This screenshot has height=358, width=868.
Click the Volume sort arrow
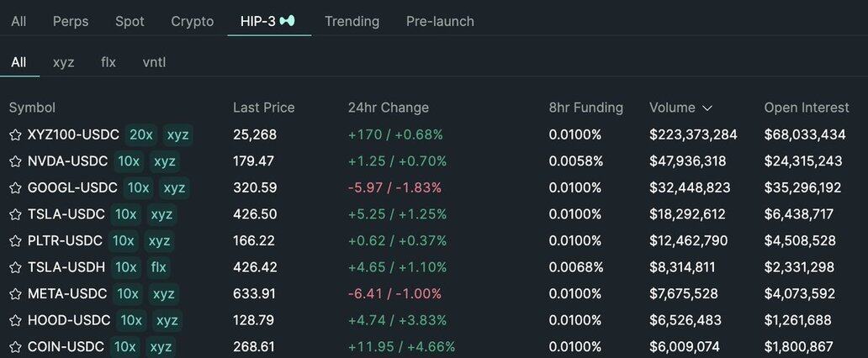pos(707,108)
